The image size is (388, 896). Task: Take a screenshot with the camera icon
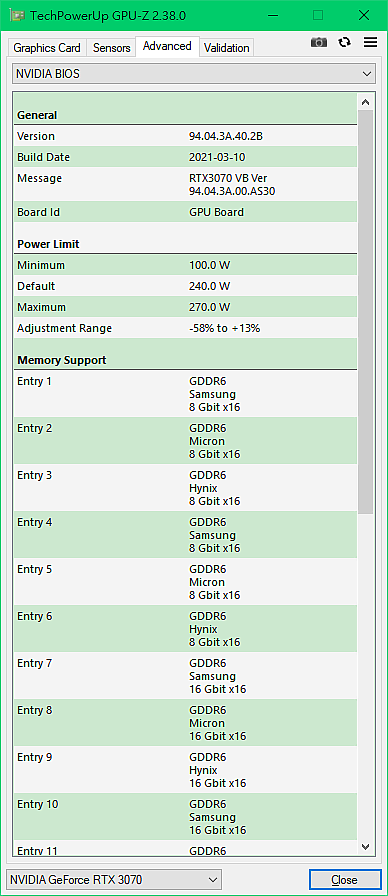[x=319, y=43]
